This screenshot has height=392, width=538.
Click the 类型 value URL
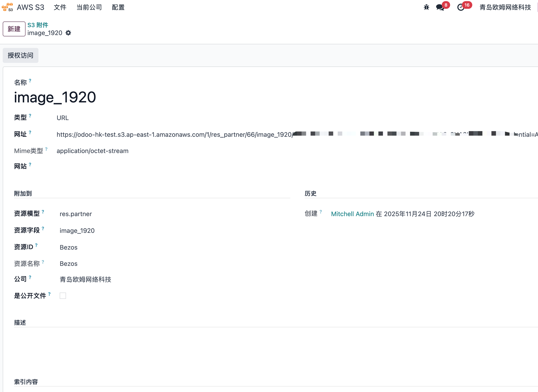(63, 118)
